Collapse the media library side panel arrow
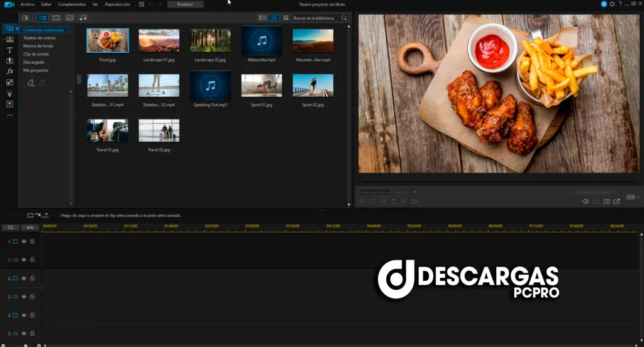The image size is (644, 347). [x=79, y=79]
